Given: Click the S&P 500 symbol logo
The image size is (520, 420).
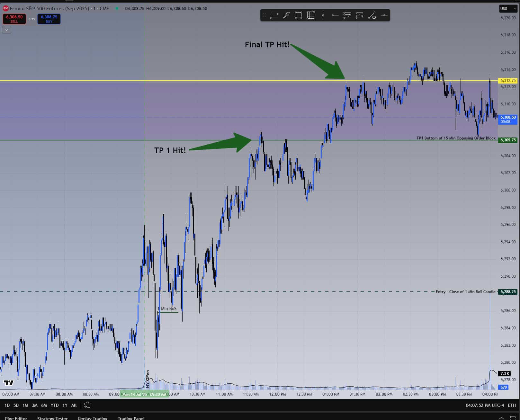Looking at the screenshot, I should coord(5,8).
